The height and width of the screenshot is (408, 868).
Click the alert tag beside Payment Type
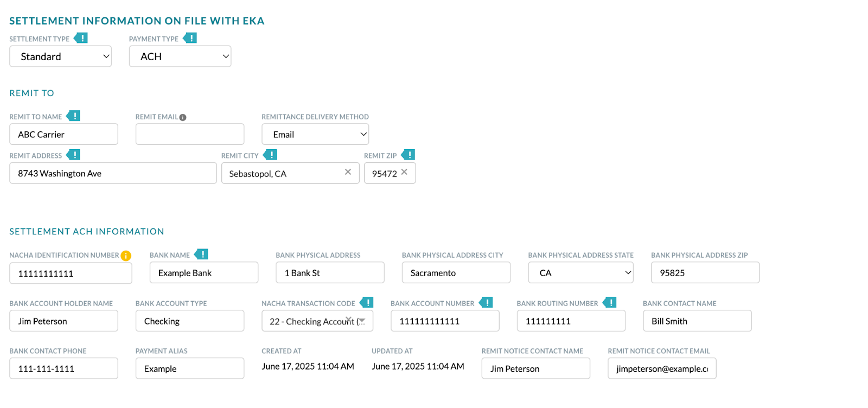tap(190, 38)
